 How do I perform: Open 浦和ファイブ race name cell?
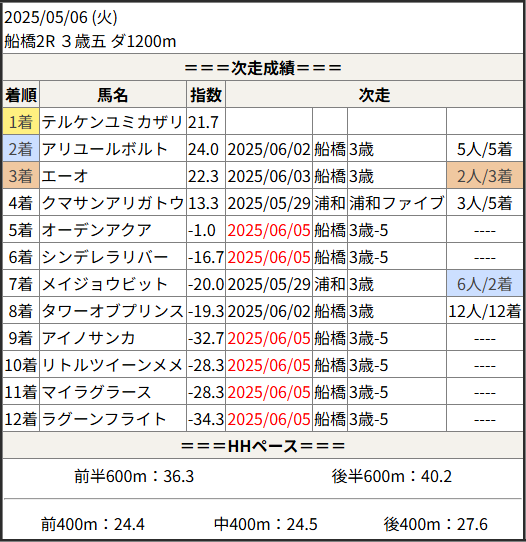coord(397,203)
